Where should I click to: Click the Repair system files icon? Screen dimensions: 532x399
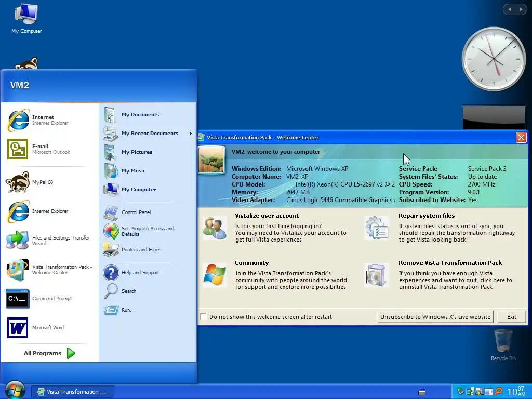tap(377, 228)
